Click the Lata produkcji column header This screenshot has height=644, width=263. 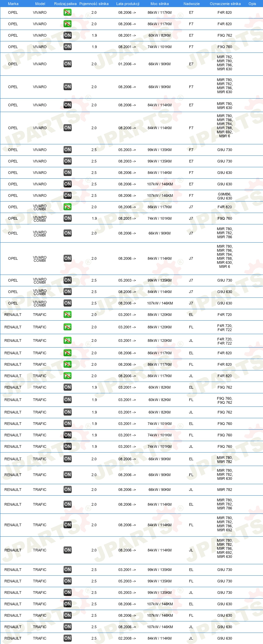[x=128, y=4]
